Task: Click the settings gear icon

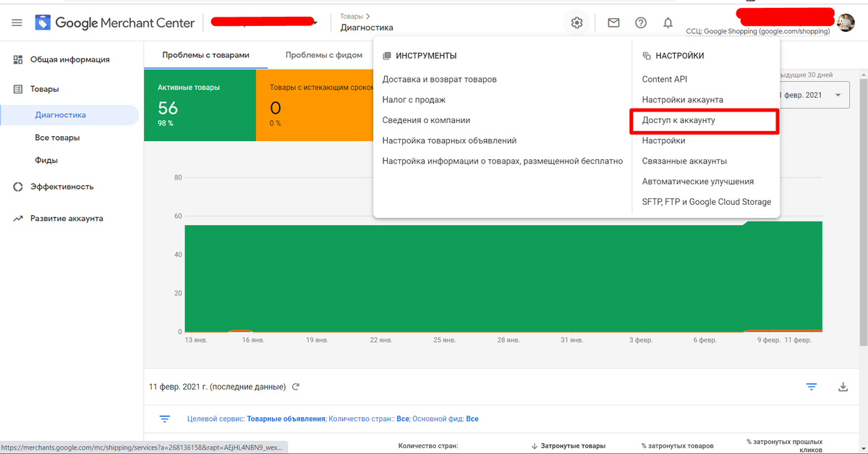Action: tap(576, 22)
